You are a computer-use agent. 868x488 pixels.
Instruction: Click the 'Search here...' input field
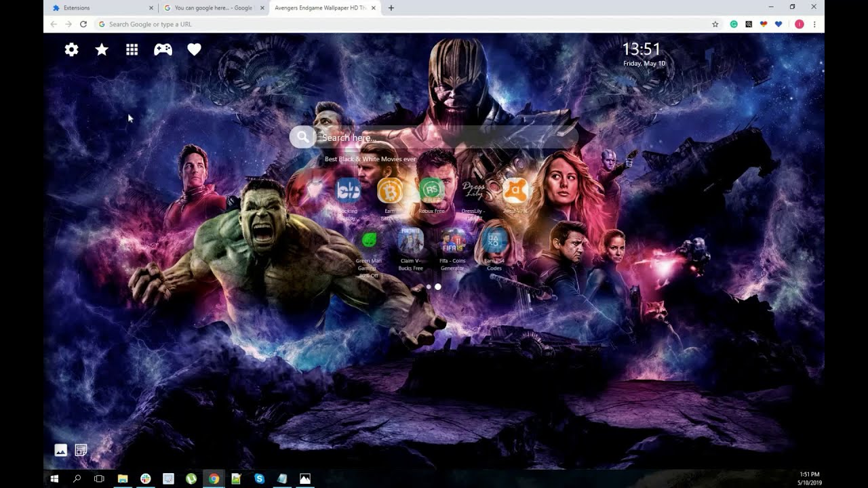[x=446, y=137]
